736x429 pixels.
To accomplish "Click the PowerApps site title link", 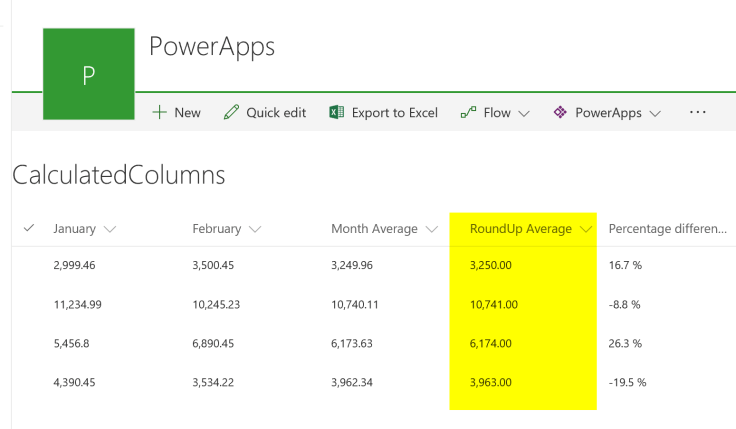I will pyautogui.click(x=211, y=47).
